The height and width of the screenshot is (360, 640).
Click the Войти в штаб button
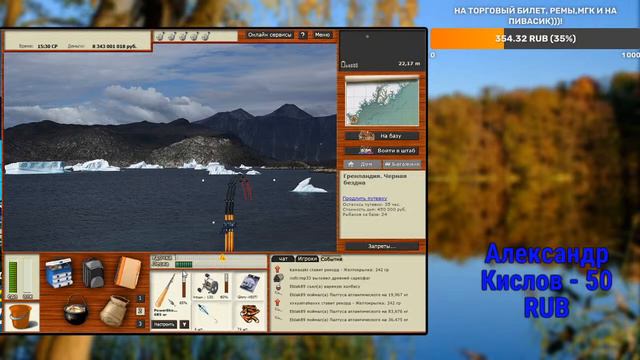pyautogui.click(x=382, y=151)
